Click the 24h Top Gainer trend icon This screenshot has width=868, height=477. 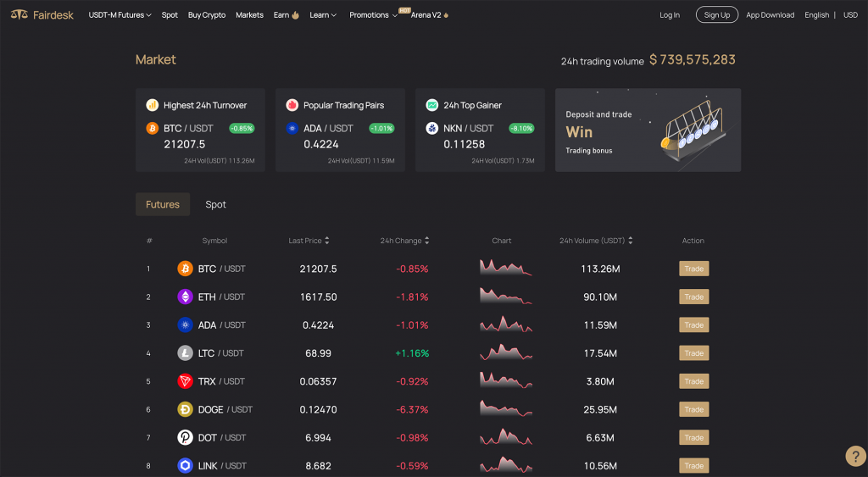point(431,105)
